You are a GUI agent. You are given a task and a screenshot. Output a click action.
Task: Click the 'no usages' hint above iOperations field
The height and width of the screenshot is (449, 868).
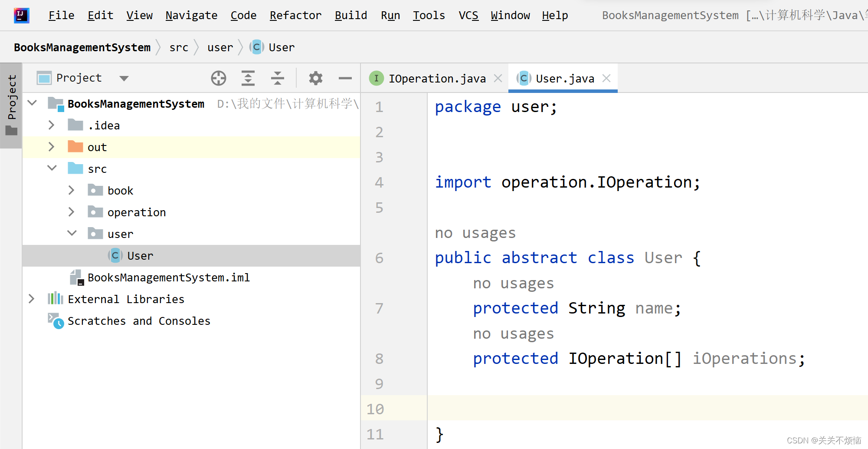coord(514,334)
